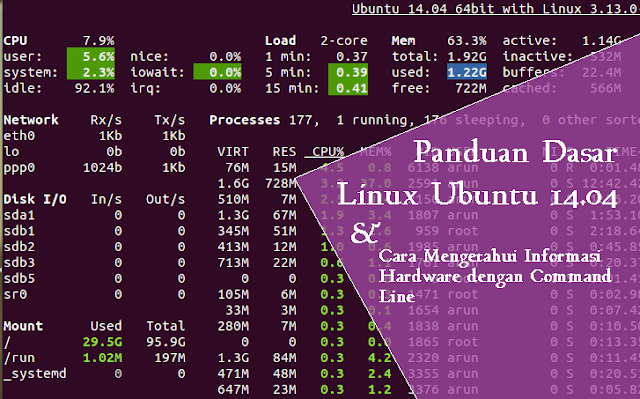Click the Mount section heading
Screen dimensions: 640x399
[23, 326]
